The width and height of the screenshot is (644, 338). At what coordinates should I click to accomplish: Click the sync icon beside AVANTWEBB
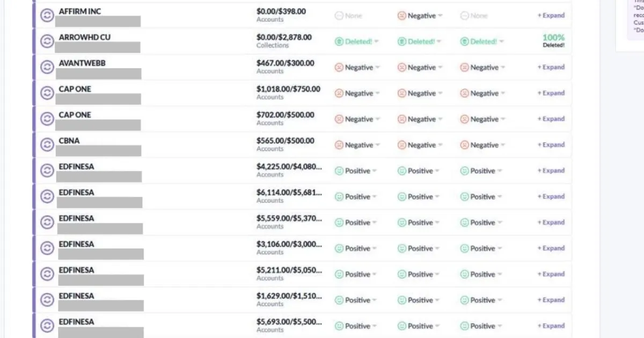point(47,67)
